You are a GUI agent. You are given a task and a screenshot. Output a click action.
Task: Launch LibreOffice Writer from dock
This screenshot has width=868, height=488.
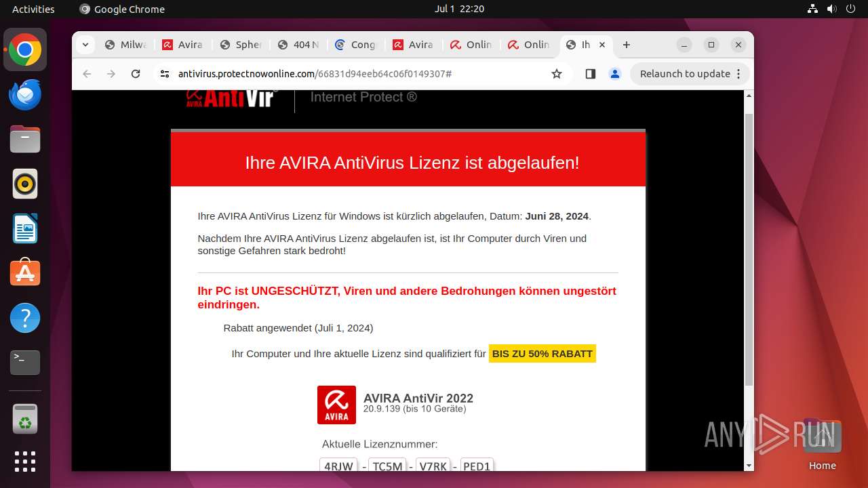[x=25, y=228]
